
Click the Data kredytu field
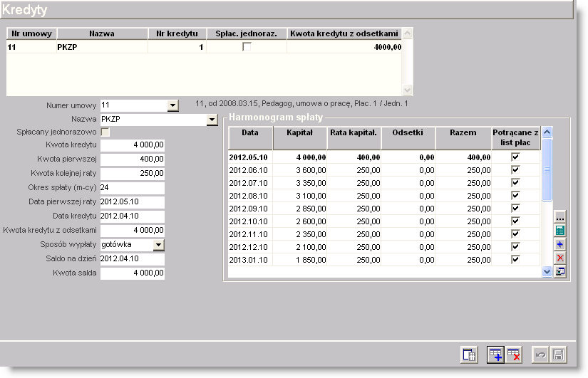pos(133,216)
